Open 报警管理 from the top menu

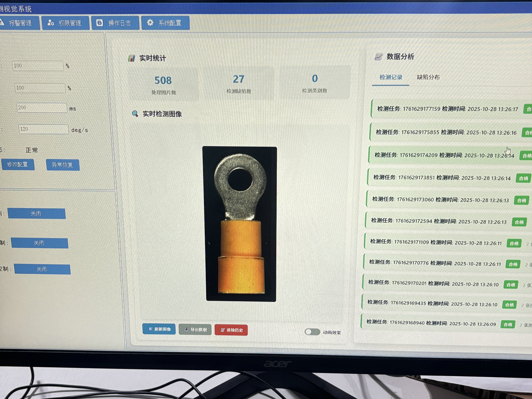tap(20, 23)
